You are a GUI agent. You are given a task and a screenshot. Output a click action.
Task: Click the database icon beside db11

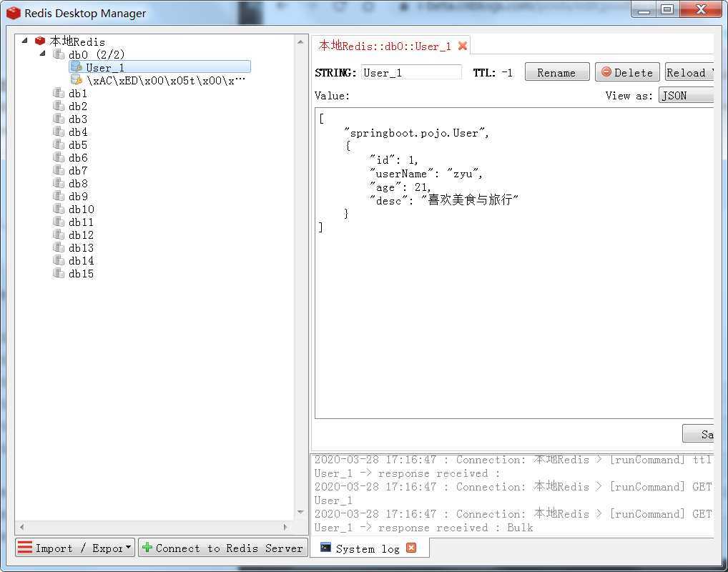coord(59,222)
